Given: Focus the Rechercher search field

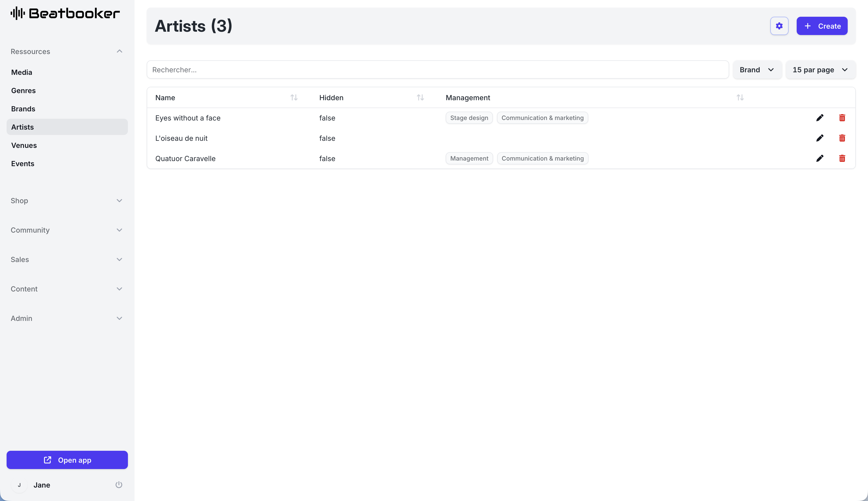Looking at the screenshot, I should (x=437, y=70).
